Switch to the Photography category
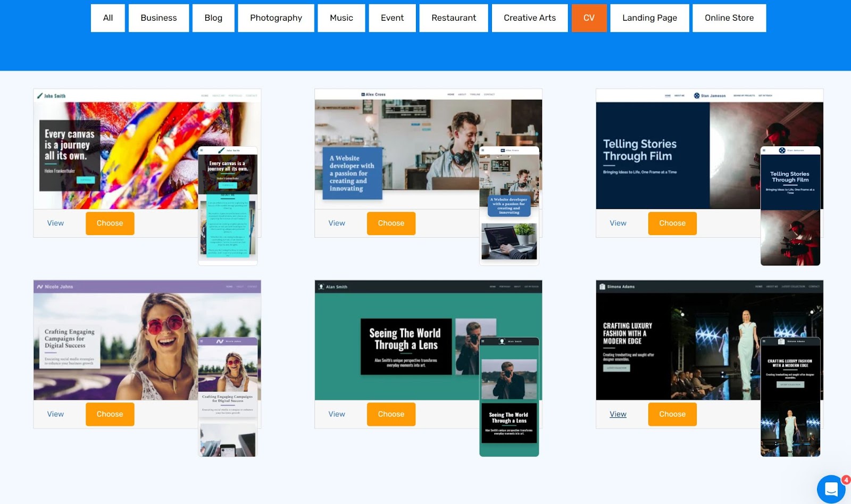This screenshot has width=851, height=504. (276, 18)
